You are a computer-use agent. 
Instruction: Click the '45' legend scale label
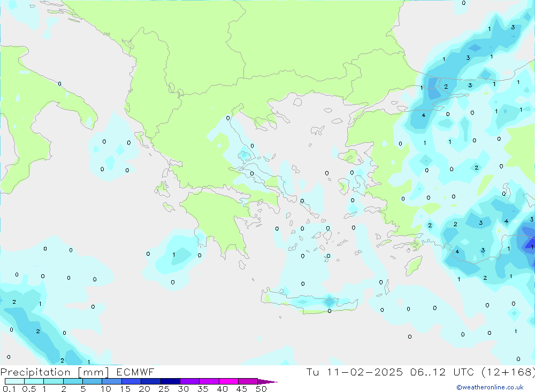(x=242, y=389)
